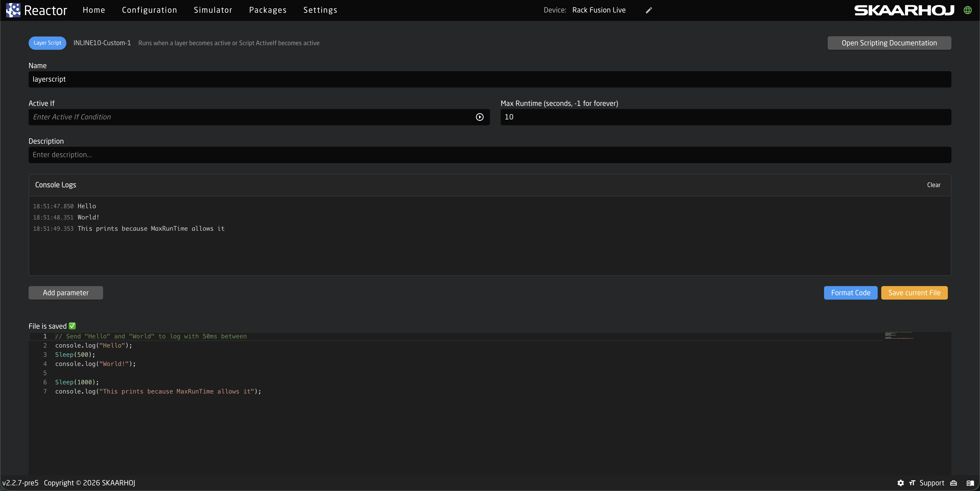Open the Home menu
This screenshot has height=491, width=980.
coord(94,10)
